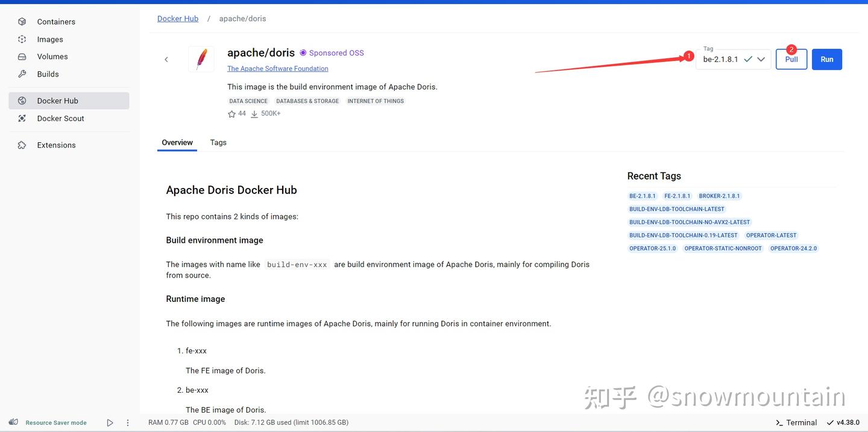Toggle Resource Saver mode

pos(55,422)
